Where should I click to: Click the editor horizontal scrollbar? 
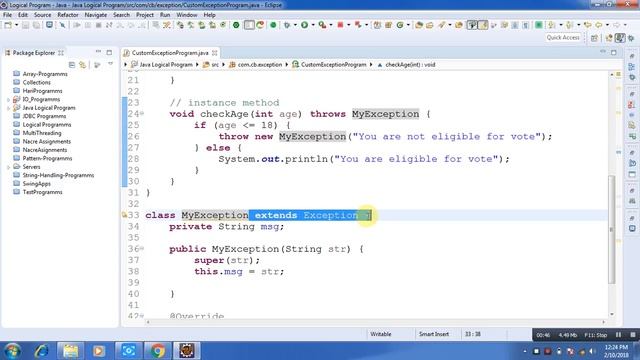click(x=375, y=322)
